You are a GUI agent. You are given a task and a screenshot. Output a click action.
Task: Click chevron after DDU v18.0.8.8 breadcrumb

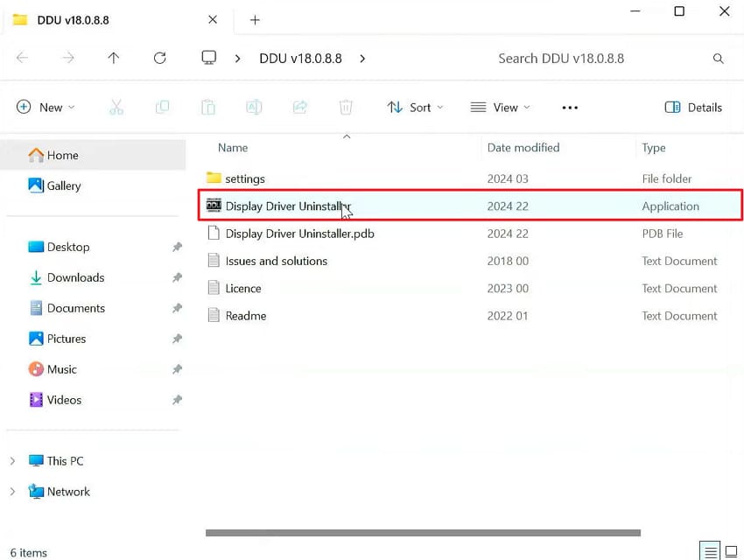click(x=362, y=59)
